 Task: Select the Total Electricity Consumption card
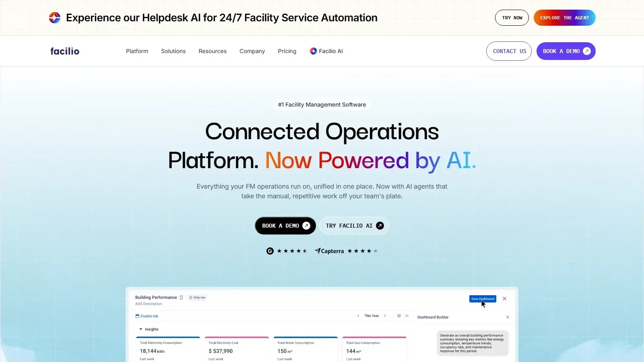(168, 349)
